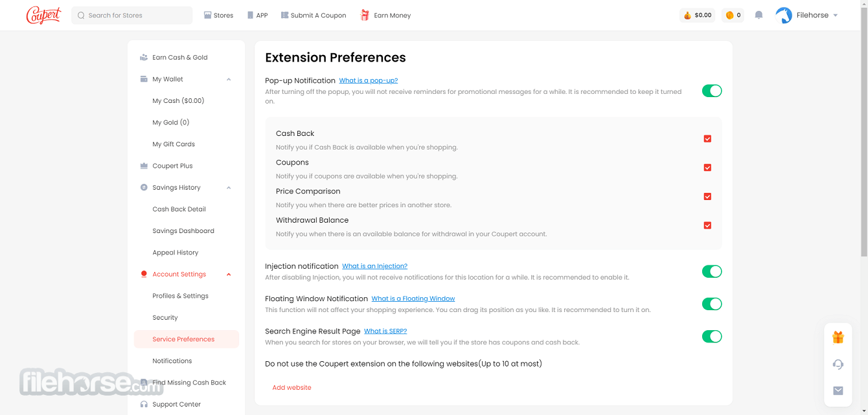Open the notifications bell
Image resolution: width=868 pixels, height=415 pixels.
click(759, 15)
